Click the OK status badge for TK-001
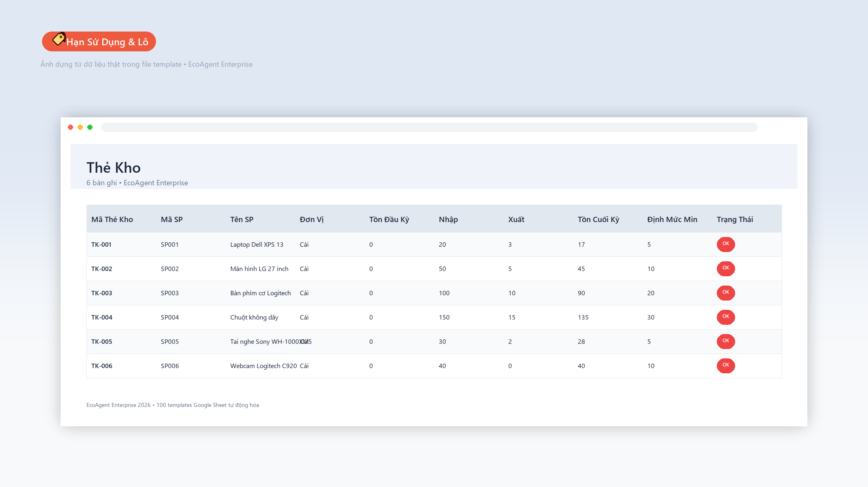 [726, 244]
